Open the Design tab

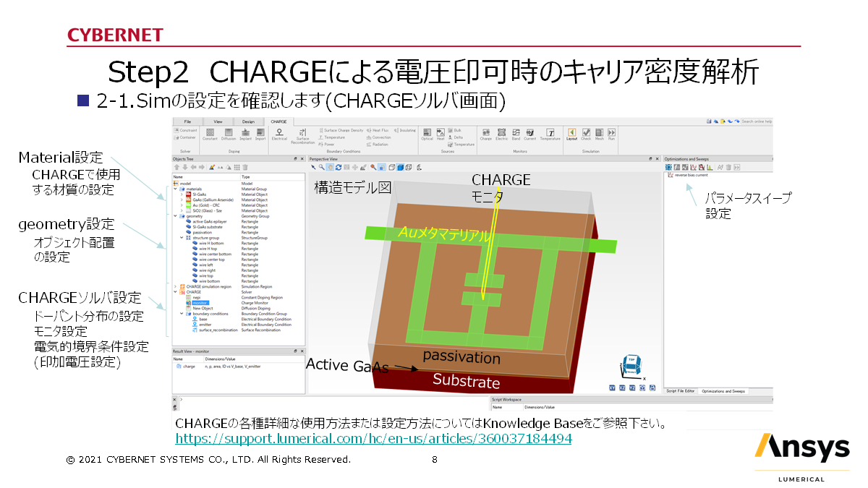(x=248, y=121)
